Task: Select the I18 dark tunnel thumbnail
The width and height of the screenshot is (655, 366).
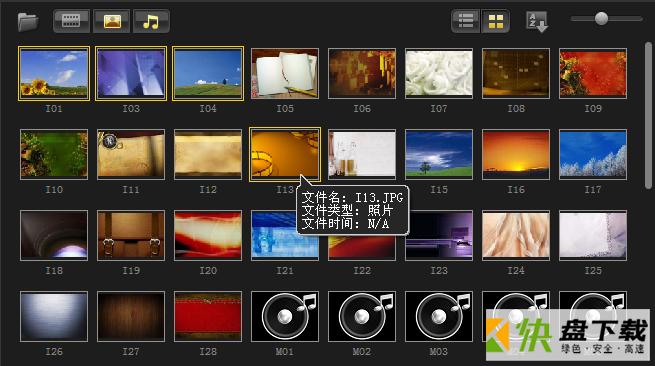Action: tap(54, 236)
